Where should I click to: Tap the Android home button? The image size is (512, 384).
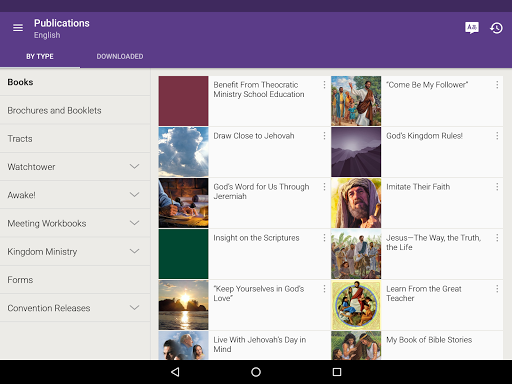[x=256, y=372]
